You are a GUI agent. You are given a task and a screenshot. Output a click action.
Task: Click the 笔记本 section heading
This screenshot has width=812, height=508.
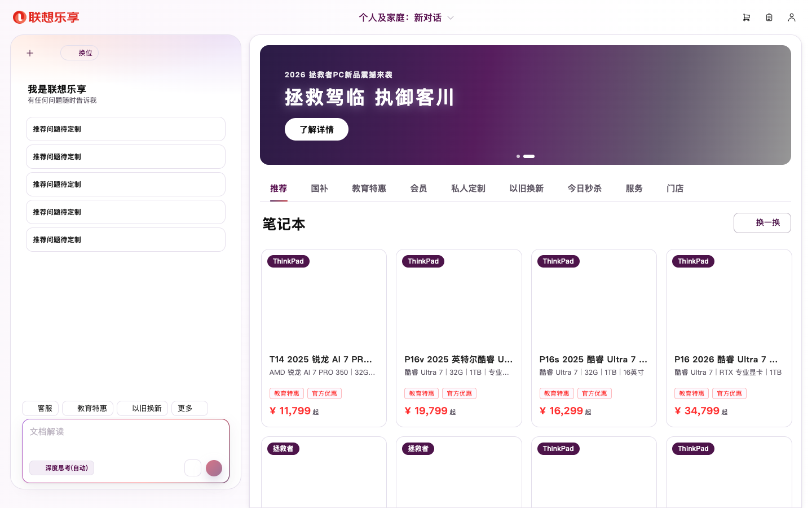[x=284, y=224]
